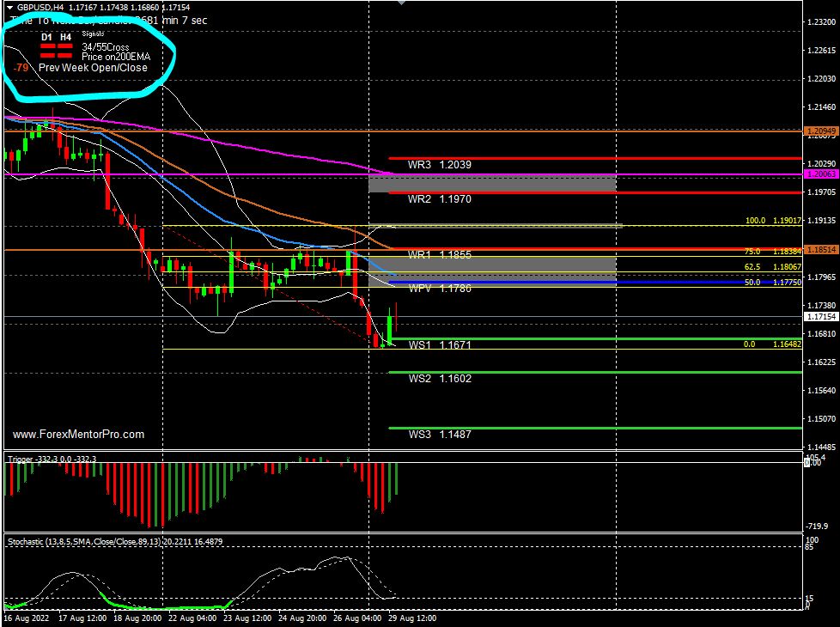Select the WS2 1.1602 support label
The image size is (840, 627).
[x=439, y=379]
